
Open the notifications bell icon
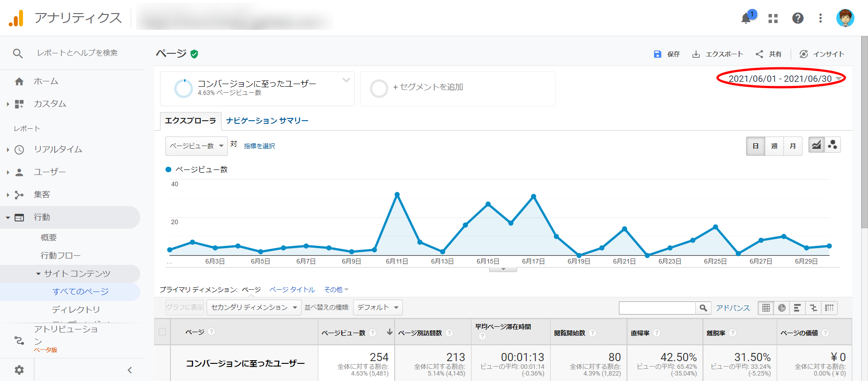click(746, 19)
